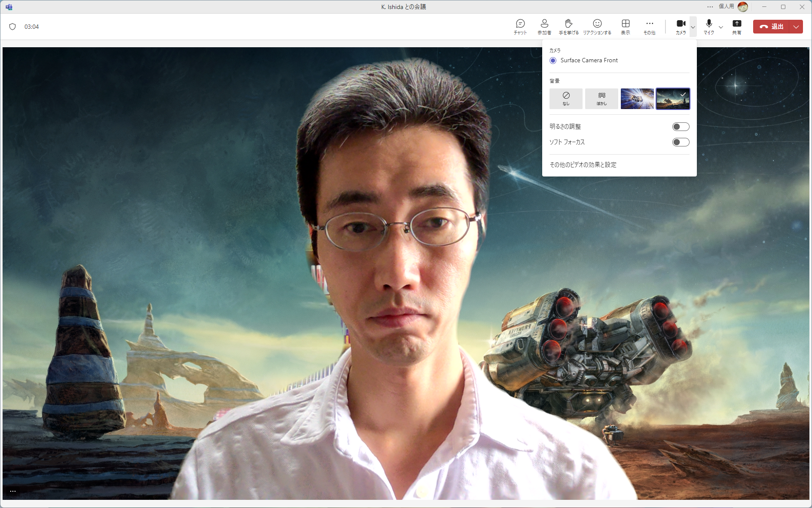The image size is (812, 508).
Task: Open title bar settings and more ellipsis
Action: 710,7
